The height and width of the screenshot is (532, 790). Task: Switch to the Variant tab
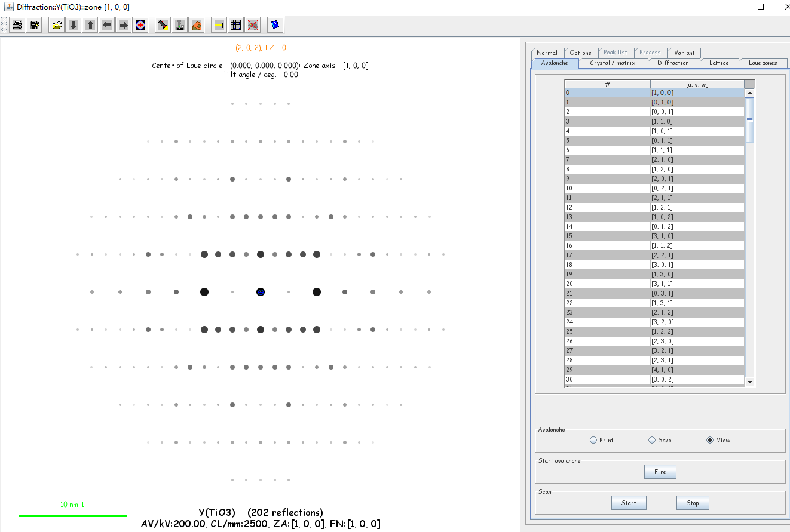(x=684, y=53)
